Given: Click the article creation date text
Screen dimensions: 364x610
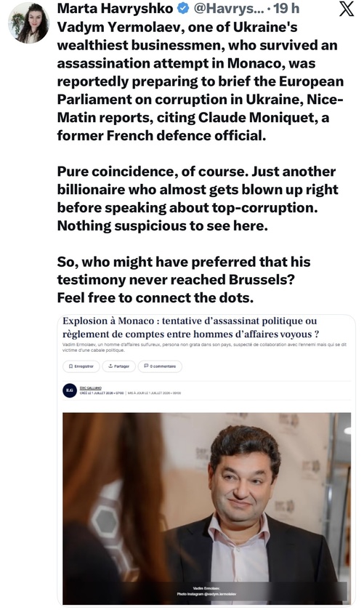Looking at the screenshot, I should coord(102,393).
